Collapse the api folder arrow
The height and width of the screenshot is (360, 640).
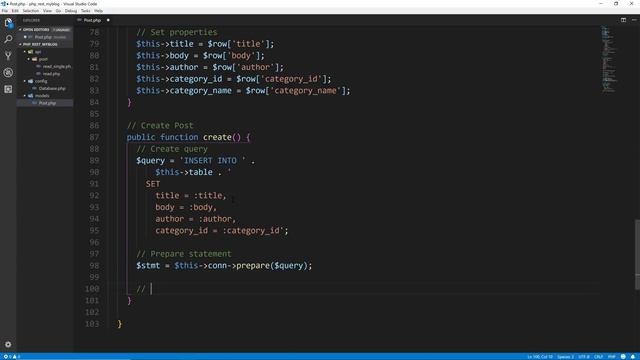click(x=25, y=52)
